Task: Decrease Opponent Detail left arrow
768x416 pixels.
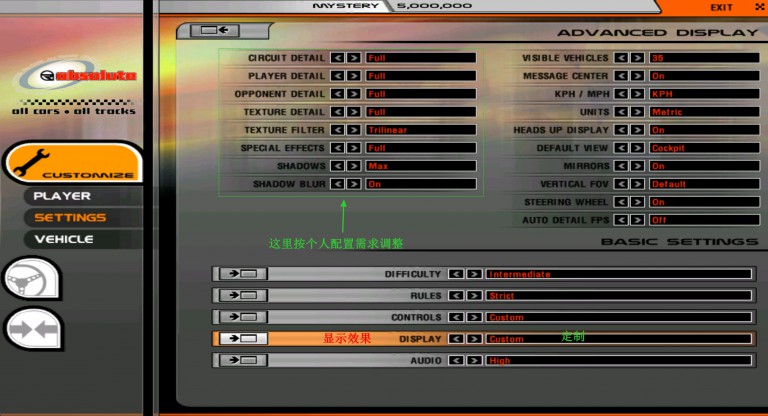Action: [x=337, y=94]
